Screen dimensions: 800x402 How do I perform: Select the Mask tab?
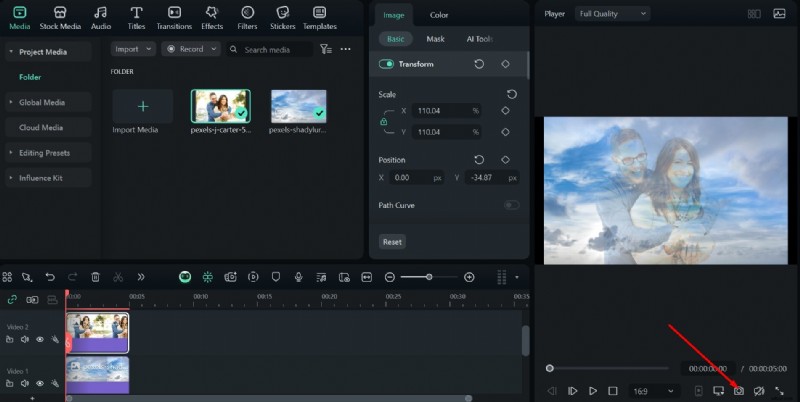pyautogui.click(x=435, y=39)
